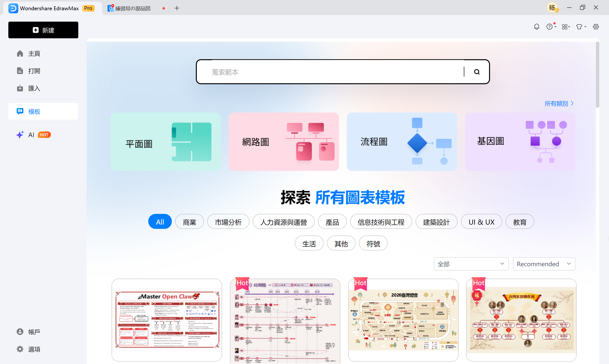Click the search magnifier in the template search bar
This screenshot has width=609, height=364.
tap(476, 72)
